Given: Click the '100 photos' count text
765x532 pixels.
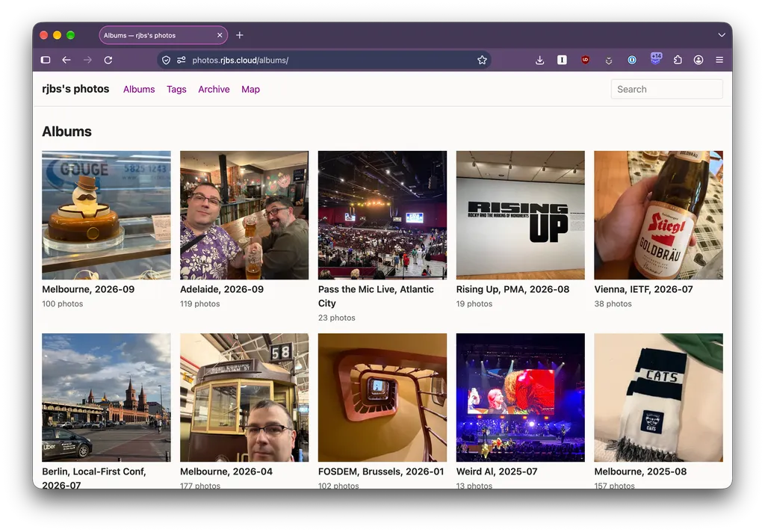Looking at the screenshot, I should (63, 303).
